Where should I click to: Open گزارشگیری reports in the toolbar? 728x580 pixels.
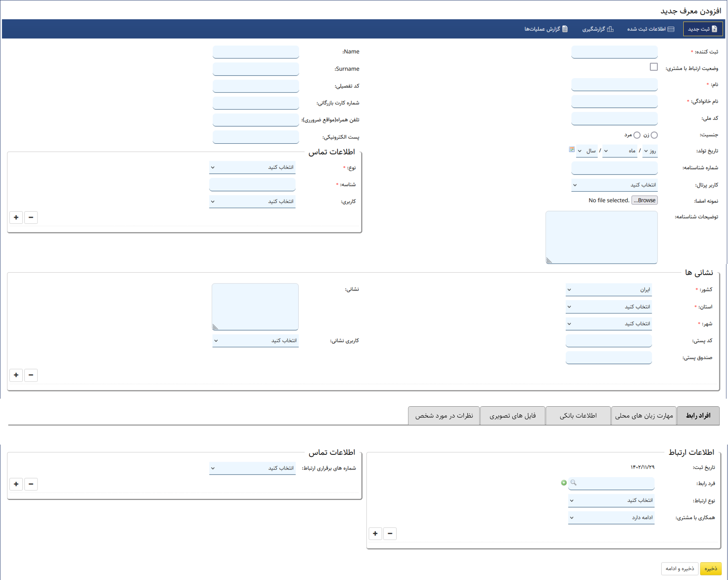click(x=598, y=29)
